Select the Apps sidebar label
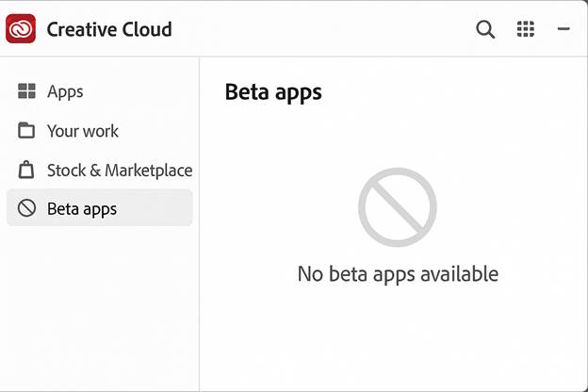 pos(65,92)
